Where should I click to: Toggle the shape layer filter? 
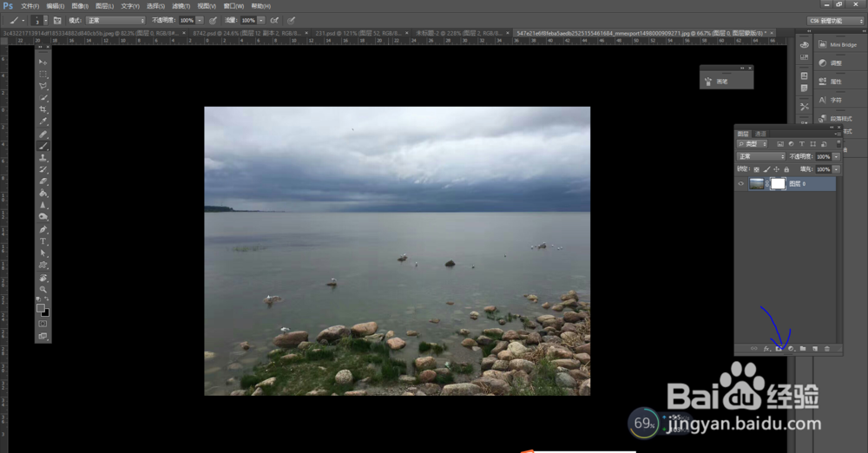[812, 144]
